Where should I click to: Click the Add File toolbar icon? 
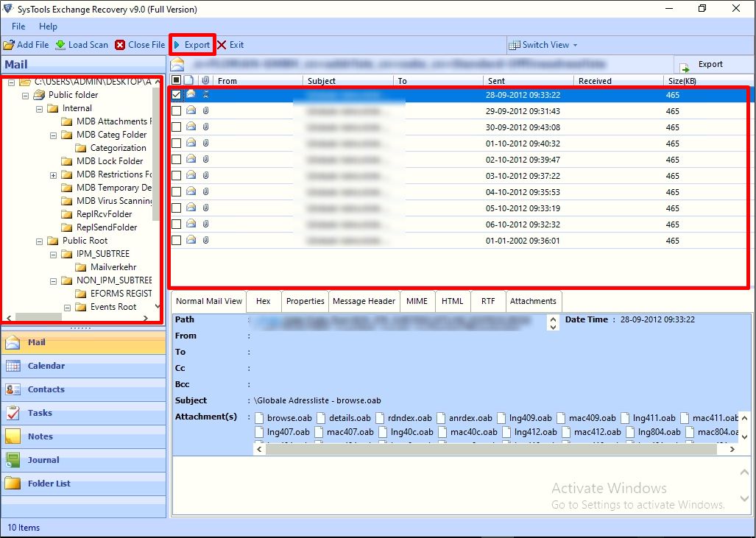tap(9, 45)
